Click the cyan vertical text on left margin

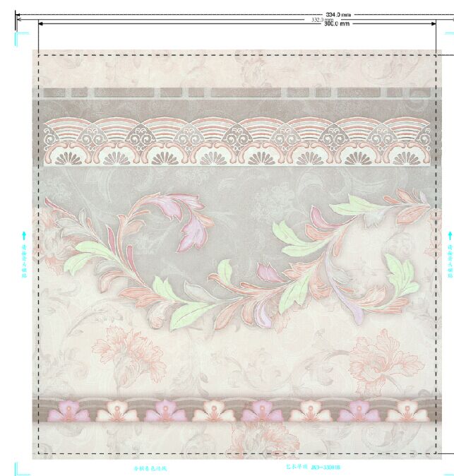[x=23, y=261]
